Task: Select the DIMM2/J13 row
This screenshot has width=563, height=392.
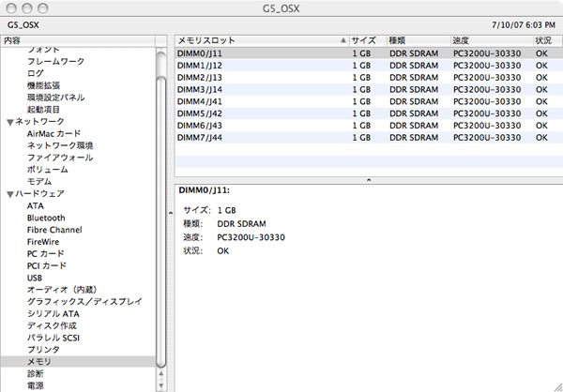Action: [x=369, y=78]
